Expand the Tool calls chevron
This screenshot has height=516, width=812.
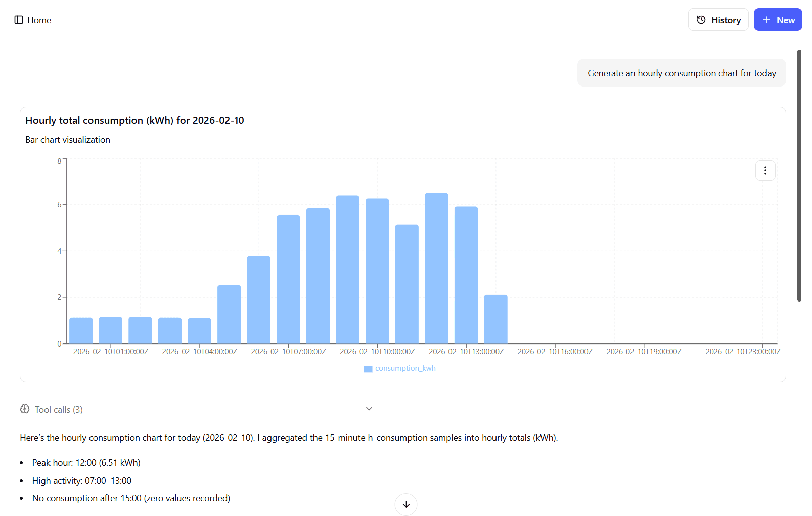pos(369,409)
